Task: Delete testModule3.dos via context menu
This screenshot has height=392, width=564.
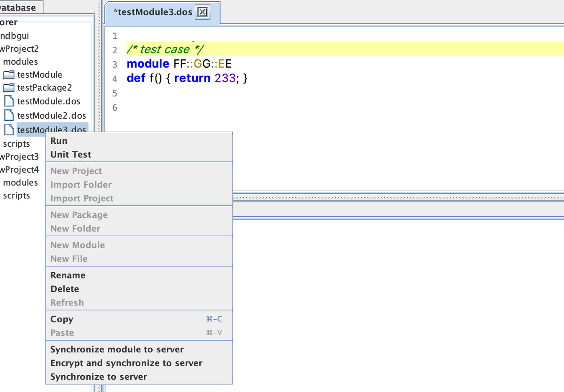Action: pyautogui.click(x=64, y=289)
